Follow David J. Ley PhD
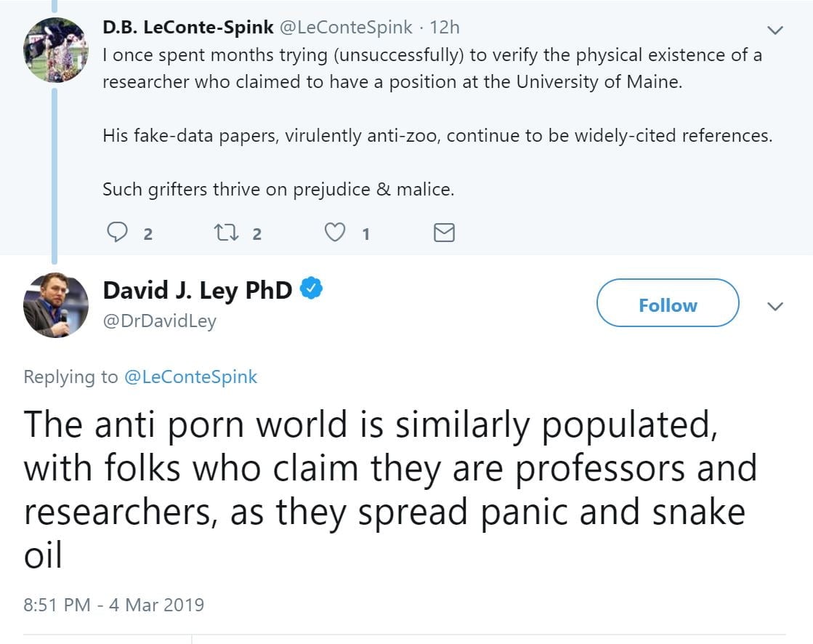Screen dimensions: 813x644 click(x=667, y=305)
